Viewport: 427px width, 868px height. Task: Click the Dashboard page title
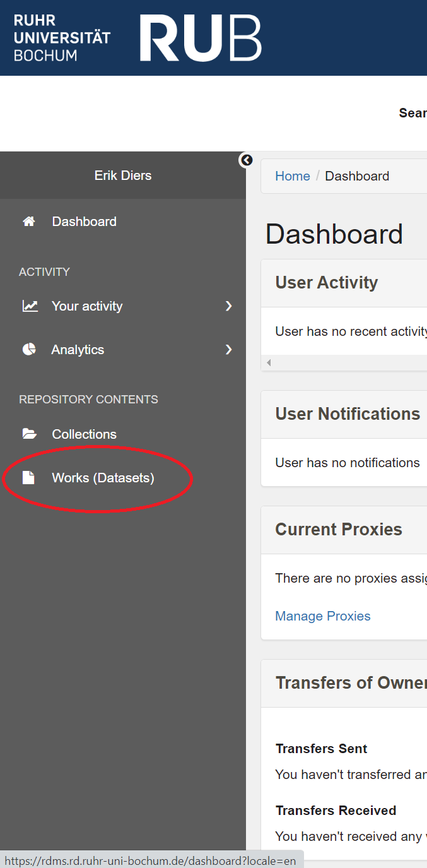(334, 234)
